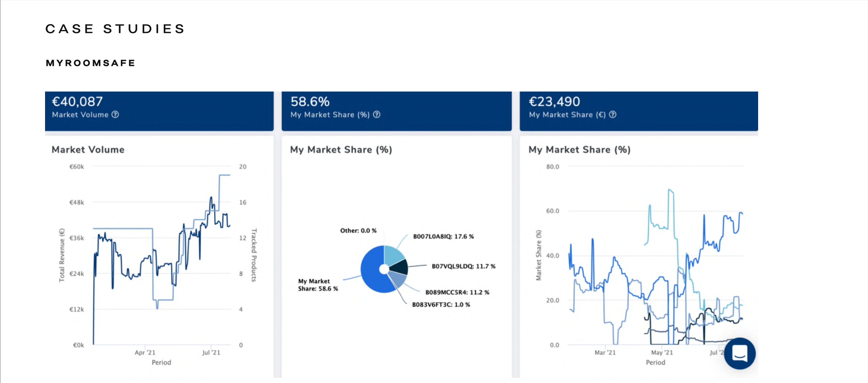Click the help icon beside Market Volume

pos(115,115)
